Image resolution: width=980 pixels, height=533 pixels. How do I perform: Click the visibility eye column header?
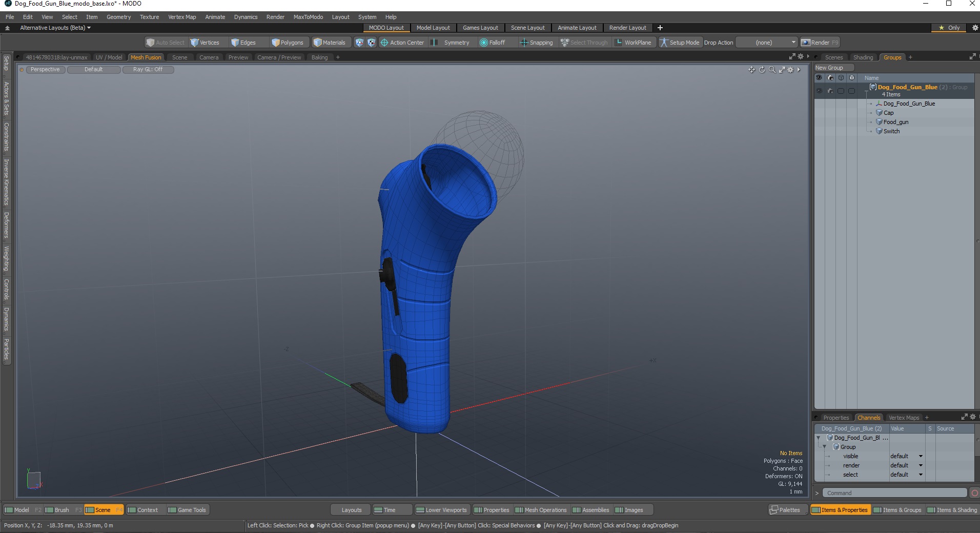tap(819, 78)
